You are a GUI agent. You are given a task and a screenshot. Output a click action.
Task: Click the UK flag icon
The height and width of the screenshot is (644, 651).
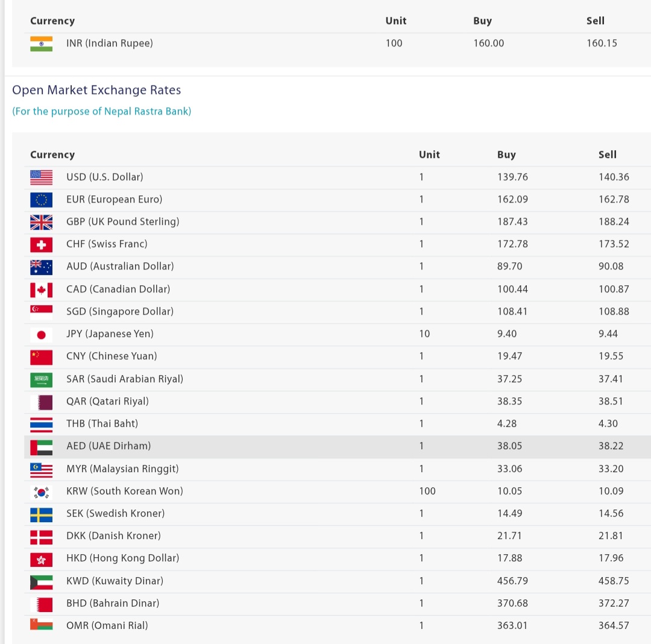click(x=41, y=222)
